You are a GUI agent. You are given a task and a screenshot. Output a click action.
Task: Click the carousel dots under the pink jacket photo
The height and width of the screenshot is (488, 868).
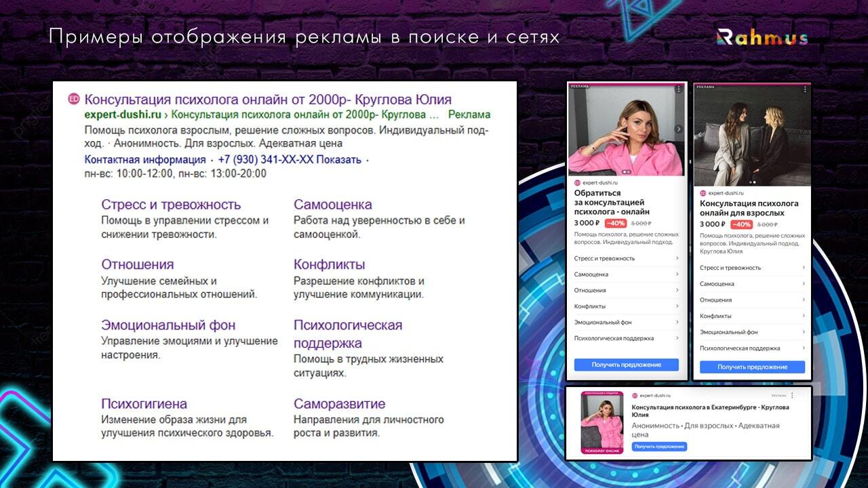[x=628, y=171]
